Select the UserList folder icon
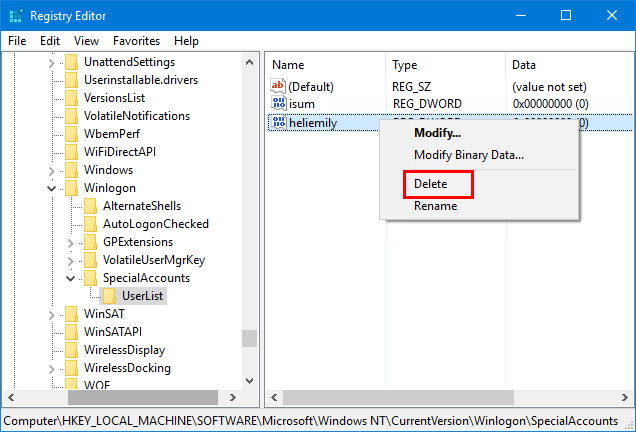636x432 pixels. pos(108,296)
